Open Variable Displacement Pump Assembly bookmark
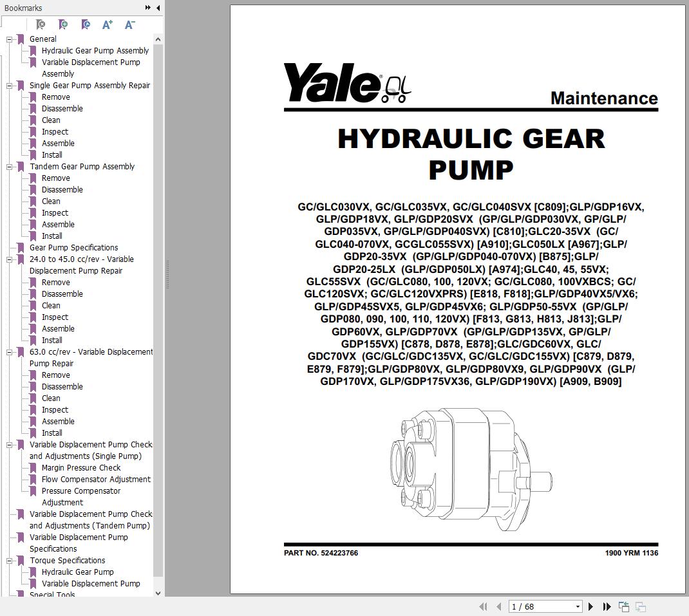This screenshot has width=689, height=616. pos(91,68)
